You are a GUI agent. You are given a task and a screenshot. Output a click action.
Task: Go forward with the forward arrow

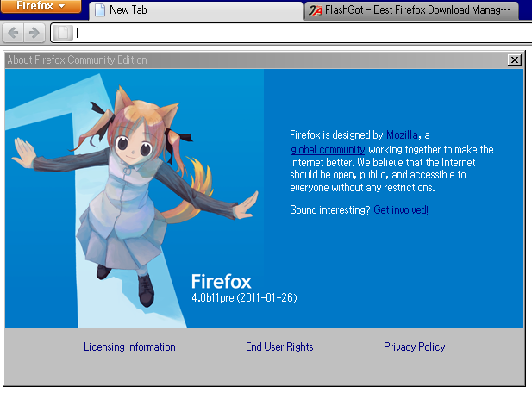[34, 33]
